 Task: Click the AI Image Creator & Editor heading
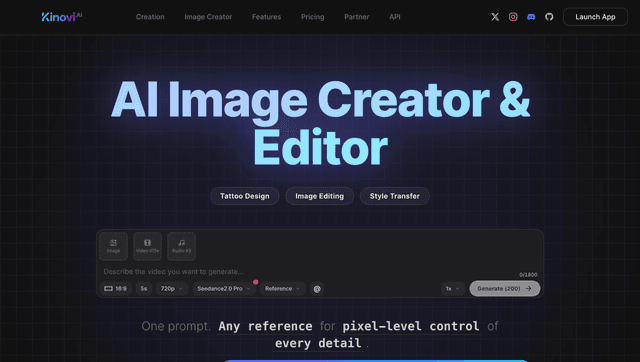[320, 123]
